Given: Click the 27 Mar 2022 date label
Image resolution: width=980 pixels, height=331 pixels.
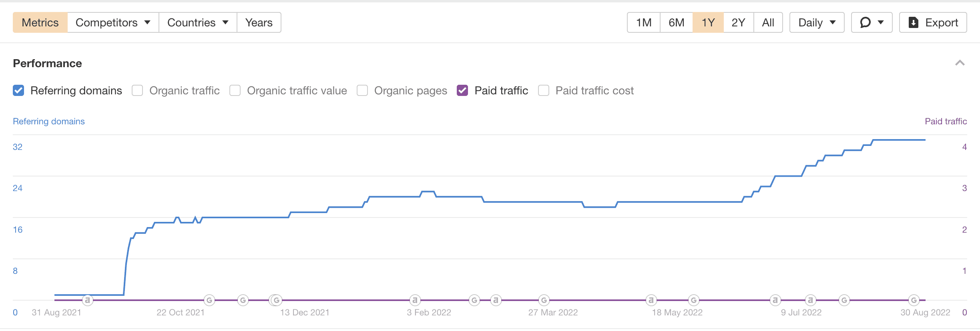Looking at the screenshot, I should coord(553,312).
